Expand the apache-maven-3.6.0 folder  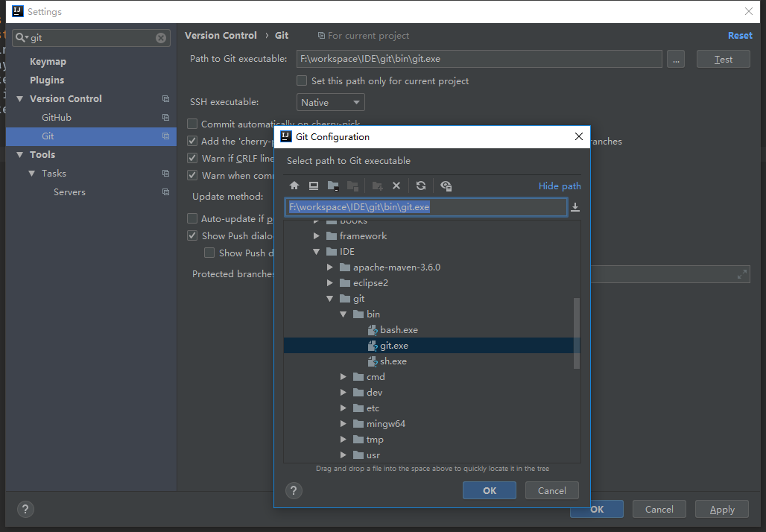tap(330, 267)
